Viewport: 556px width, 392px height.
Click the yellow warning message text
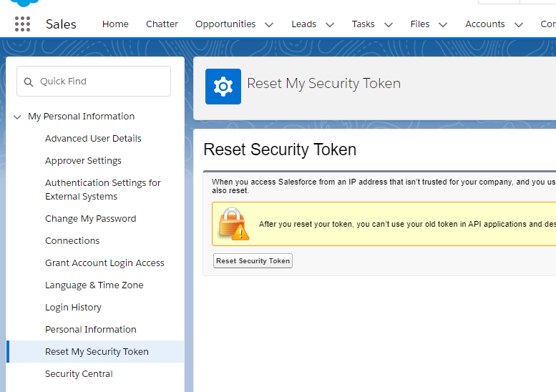[407, 224]
